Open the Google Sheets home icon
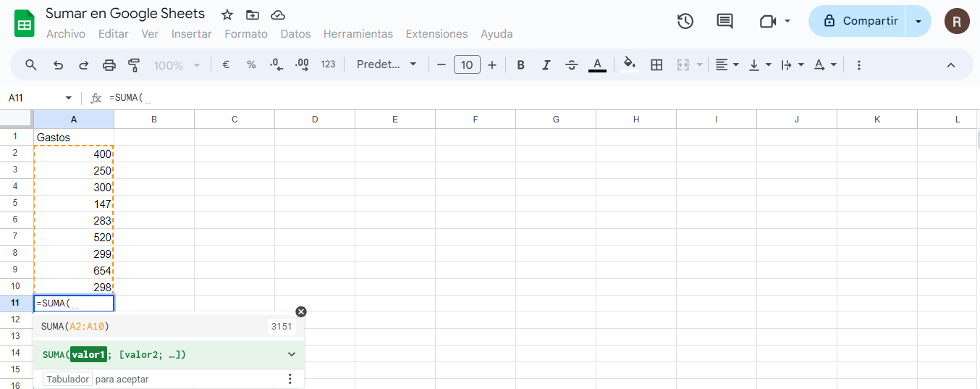Image resolution: width=980 pixels, height=389 pixels. tap(25, 23)
